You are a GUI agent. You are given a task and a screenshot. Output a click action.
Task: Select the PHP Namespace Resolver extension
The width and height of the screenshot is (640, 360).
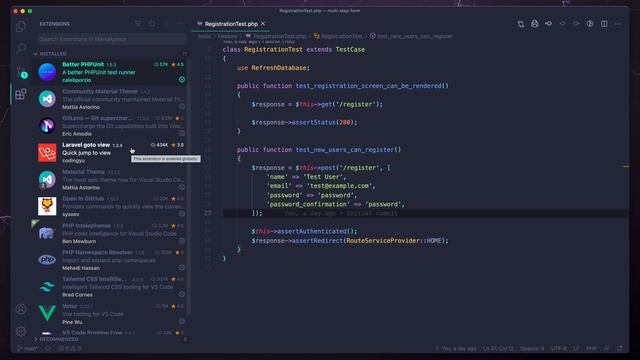[110, 260]
